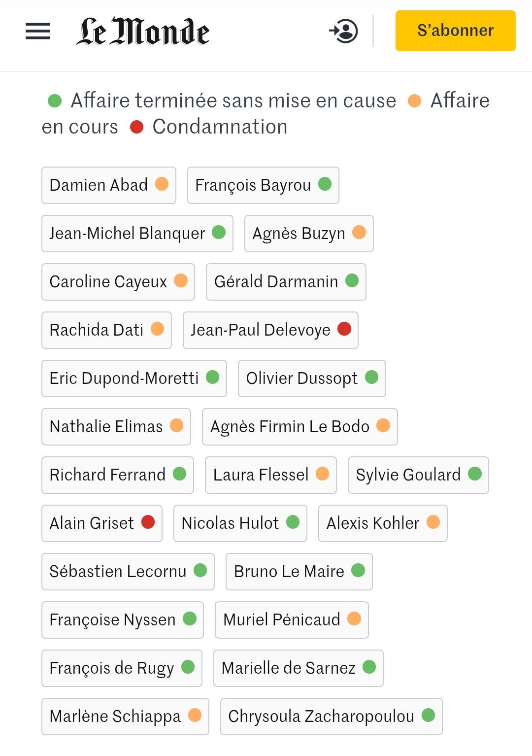Open the Bruno Le Maire entry
The height and width of the screenshot is (756, 532).
[x=299, y=572]
